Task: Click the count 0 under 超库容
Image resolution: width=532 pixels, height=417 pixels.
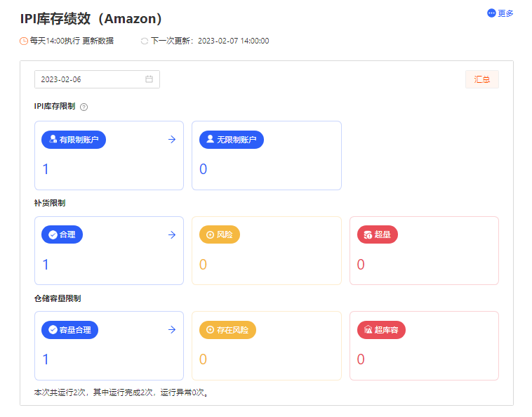Action: tap(361, 359)
